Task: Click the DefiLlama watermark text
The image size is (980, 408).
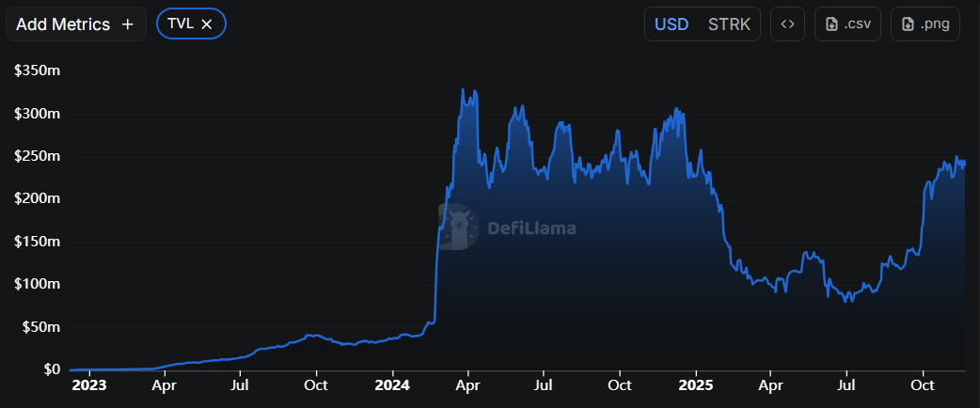Action: [531, 228]
